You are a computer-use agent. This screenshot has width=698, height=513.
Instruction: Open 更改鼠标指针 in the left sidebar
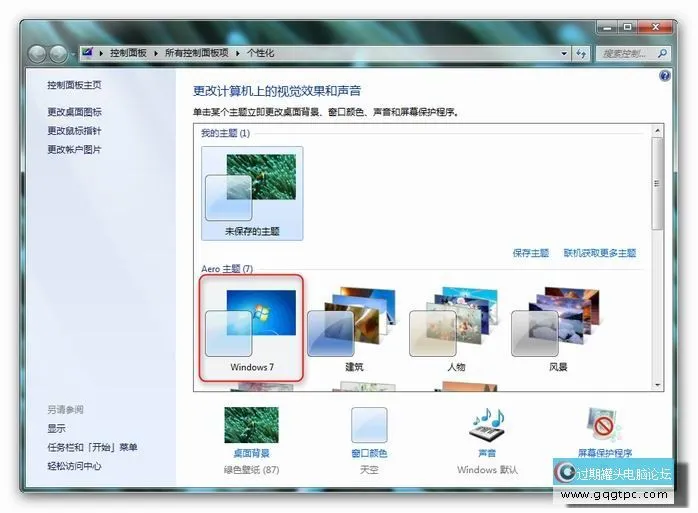point(74,131)
